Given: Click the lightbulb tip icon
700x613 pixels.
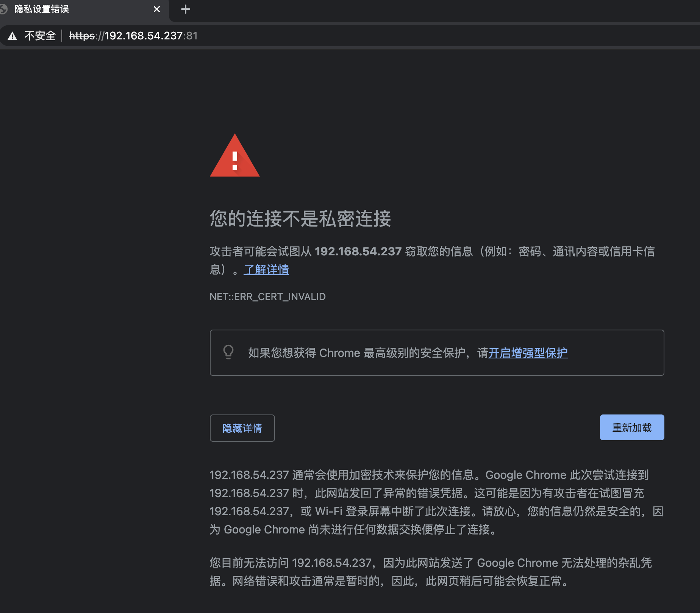Looking at the screenshot, I should 228,352.
